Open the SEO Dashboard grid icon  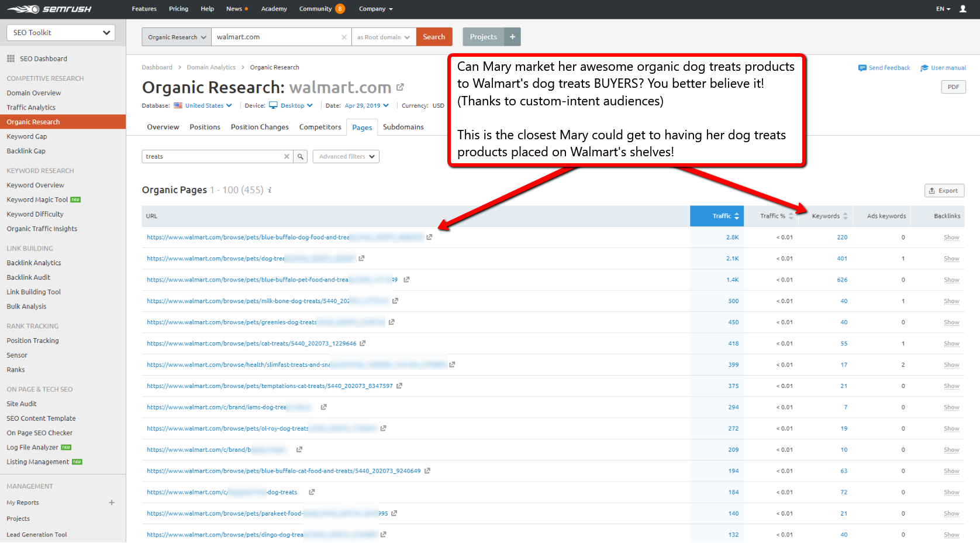click(11, 59)
